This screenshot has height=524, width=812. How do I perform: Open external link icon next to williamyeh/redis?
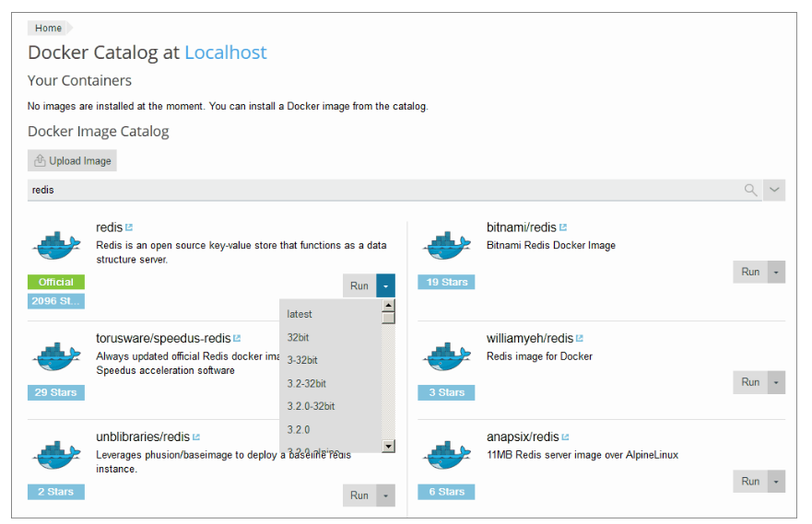click(580, 338)
